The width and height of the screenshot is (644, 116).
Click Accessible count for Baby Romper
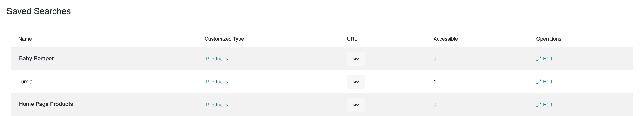[x=435, y=59]
